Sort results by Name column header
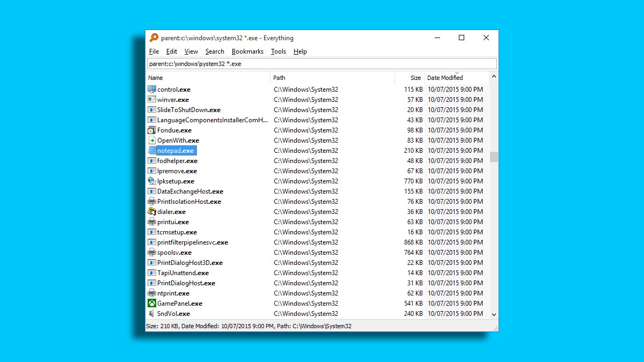This screenshot has width=644, height=362. (208, 78)
